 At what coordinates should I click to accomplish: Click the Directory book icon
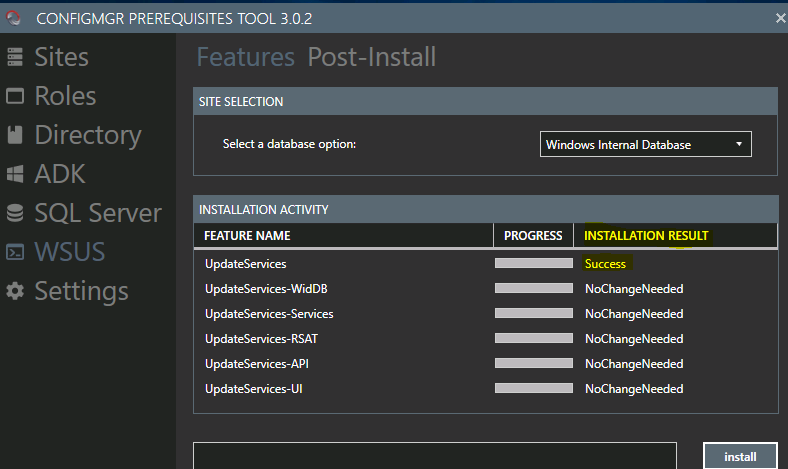coord(15,135)
